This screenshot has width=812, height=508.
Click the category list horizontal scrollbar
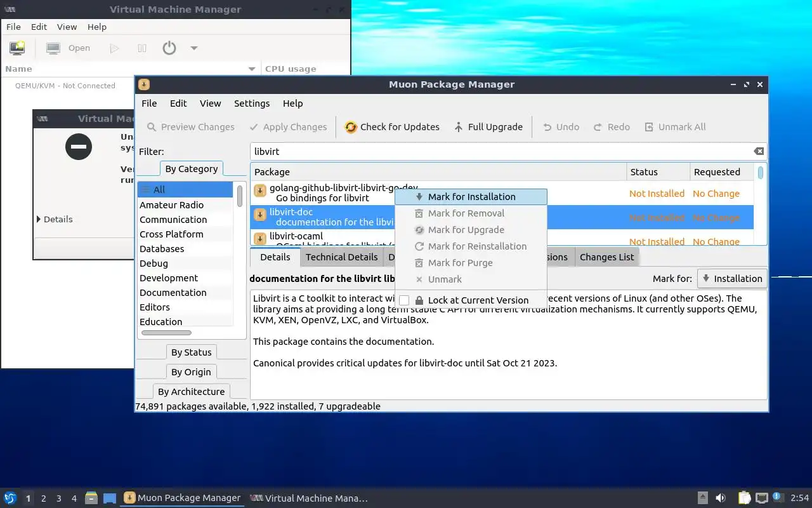point(166,333)
